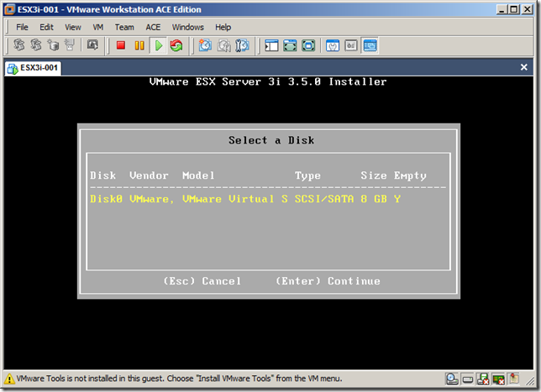
Task: Toggle the sidebar panel display icon
Action: [x=271, y=45]
